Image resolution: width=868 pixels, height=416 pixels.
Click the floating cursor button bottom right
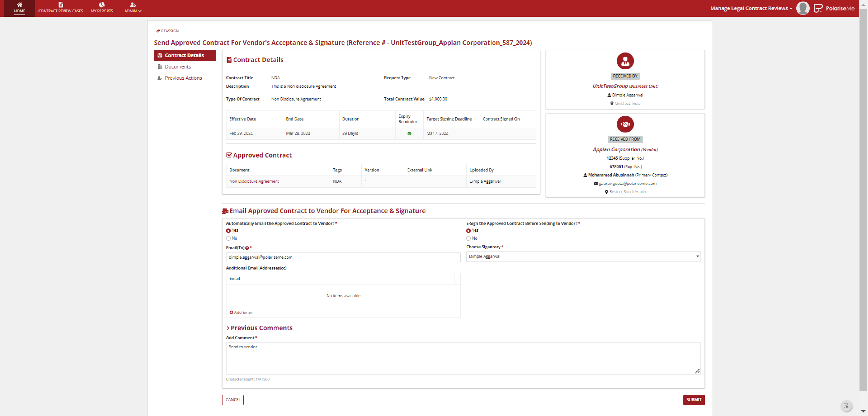[846, 406]
